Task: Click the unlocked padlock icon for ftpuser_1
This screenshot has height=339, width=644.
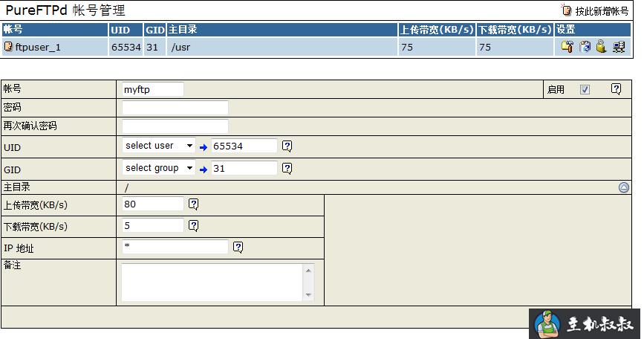Action: [601, 46]
